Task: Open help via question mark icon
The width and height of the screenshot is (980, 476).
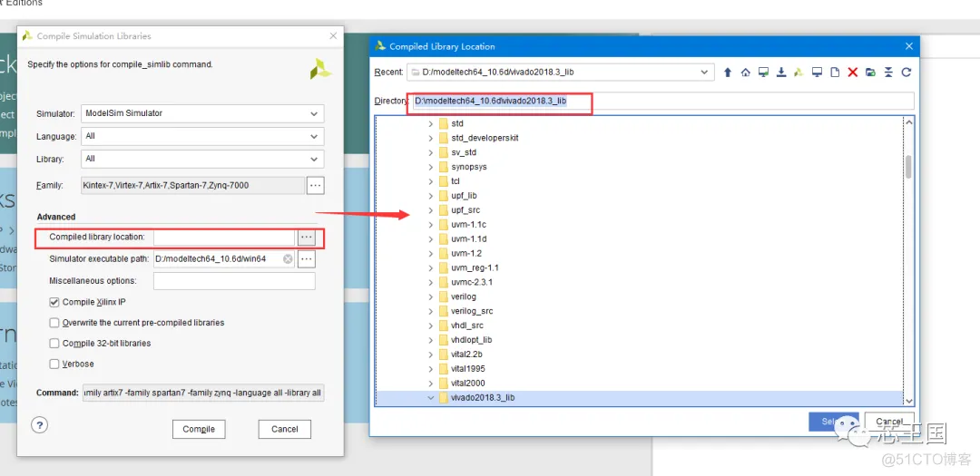Action: click(39, 425)
